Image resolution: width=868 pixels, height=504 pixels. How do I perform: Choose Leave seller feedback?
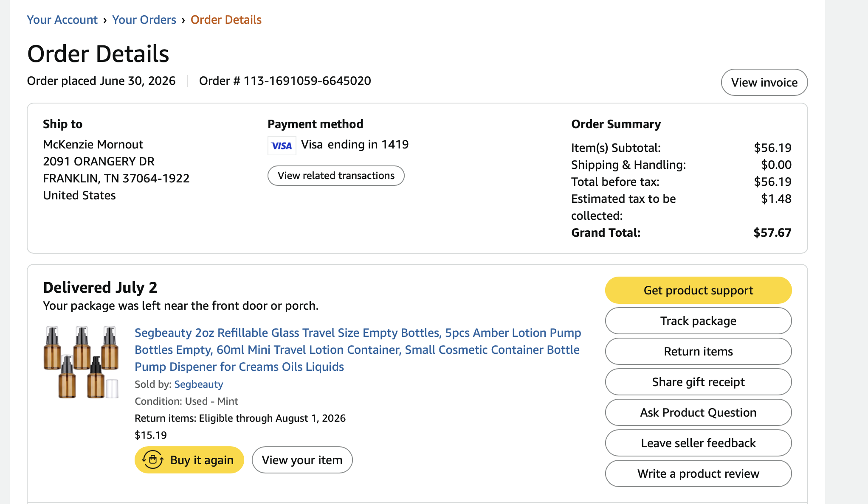pos(698,443)
